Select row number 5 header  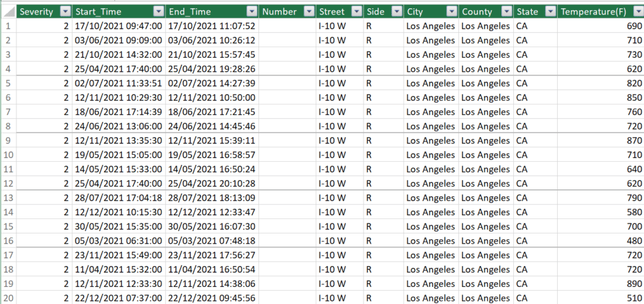coord(8,83)
